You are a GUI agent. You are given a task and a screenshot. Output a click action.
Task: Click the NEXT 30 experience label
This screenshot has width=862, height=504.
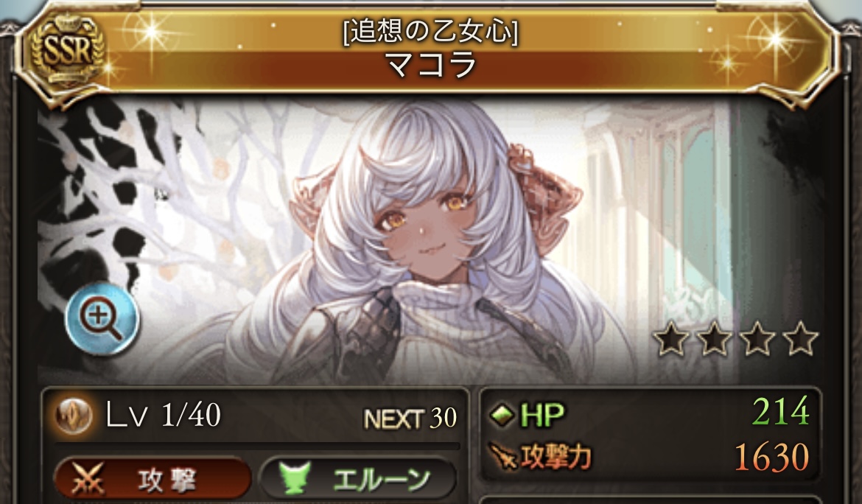(410, 419)
